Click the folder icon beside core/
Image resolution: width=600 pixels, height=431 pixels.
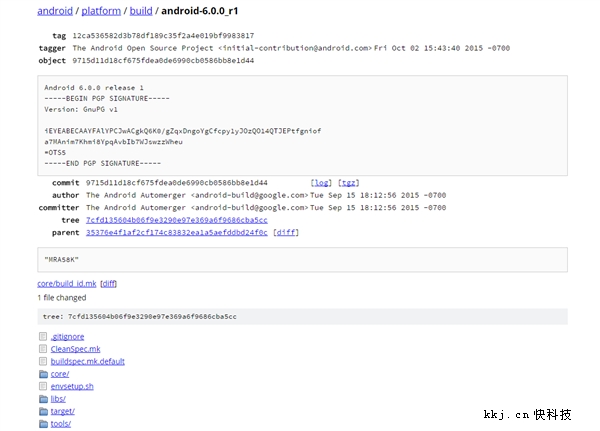click(x=43, y=374)
